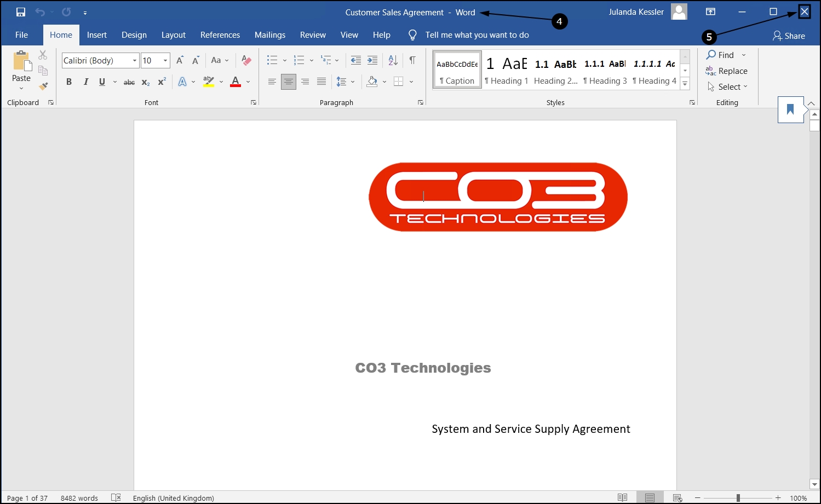Apply the red font color
Screen dimensions: 821x504
[x=236, y=82]
